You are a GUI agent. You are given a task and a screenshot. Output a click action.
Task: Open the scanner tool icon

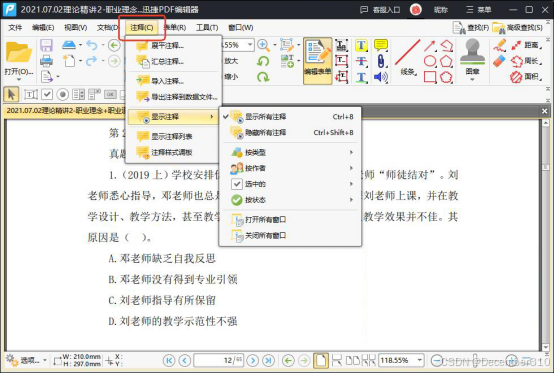pyautogui.click(x=69, y=45)
